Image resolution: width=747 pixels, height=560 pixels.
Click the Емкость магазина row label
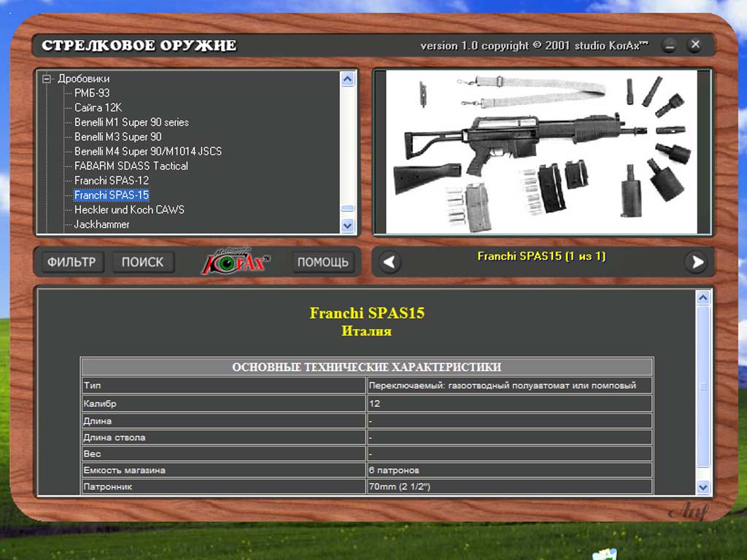coord(124,470)
